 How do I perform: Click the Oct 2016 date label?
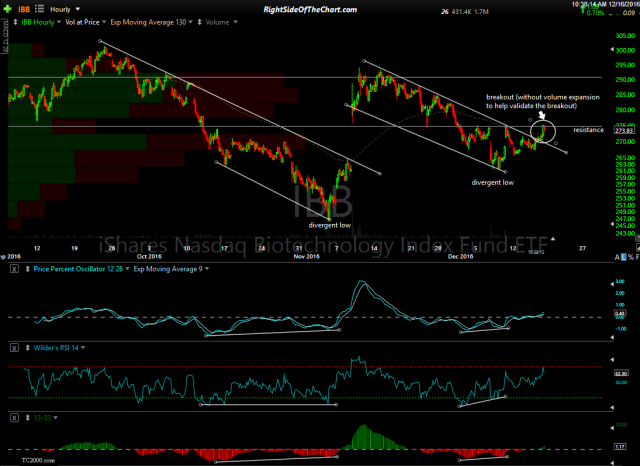[149, 256]
